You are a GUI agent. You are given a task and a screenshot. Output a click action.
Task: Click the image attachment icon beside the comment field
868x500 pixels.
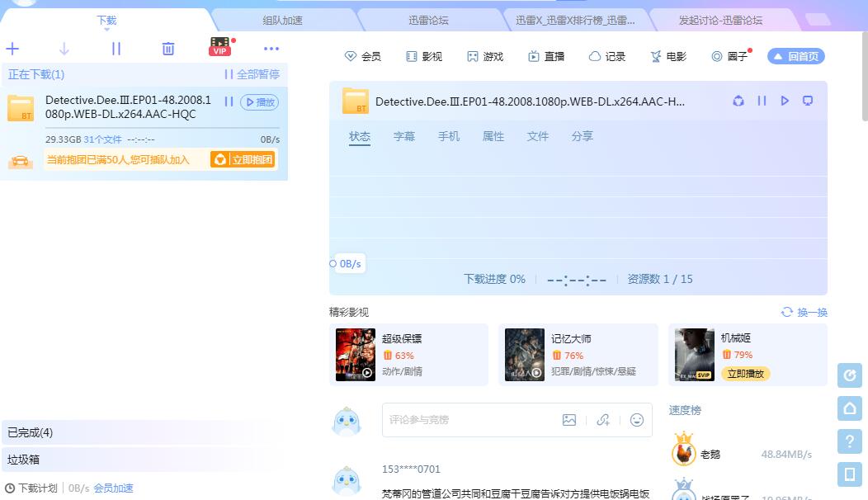[569, 420]
